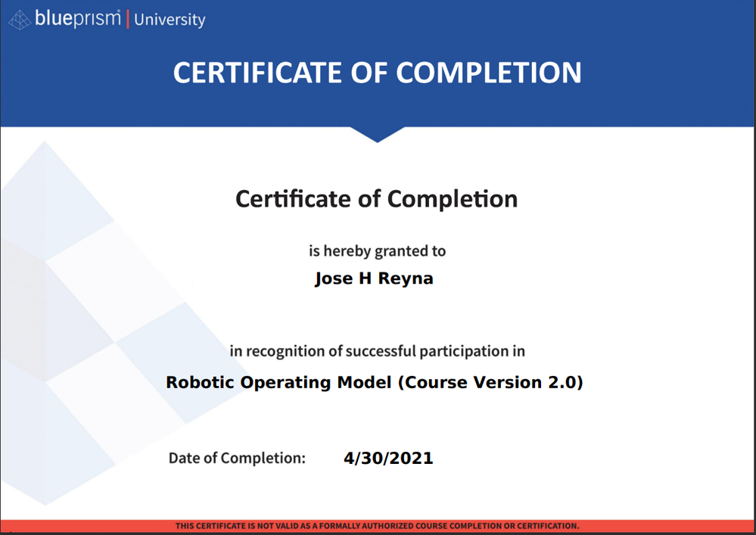Screen dimensions: 756x535
Task: Click the completion date '4/30/2021'
Action: 388,458
